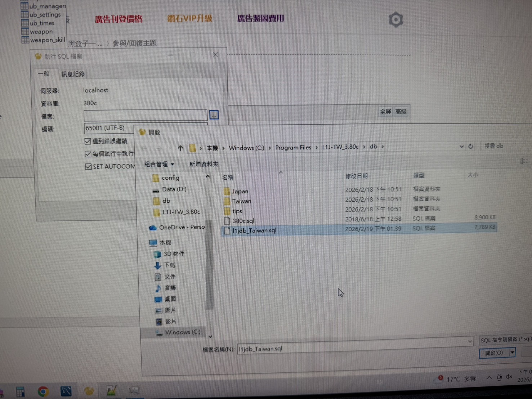Select 下載 in the navigation pane
Image resolution: width=532 pixels, height=399 pixels.
pos(165,265)
